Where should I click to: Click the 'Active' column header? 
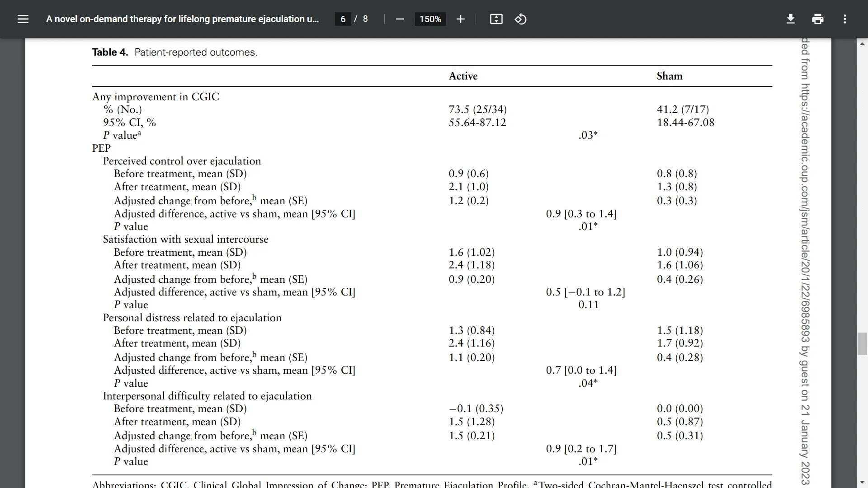pyautogui.click(x=463, y=76)
